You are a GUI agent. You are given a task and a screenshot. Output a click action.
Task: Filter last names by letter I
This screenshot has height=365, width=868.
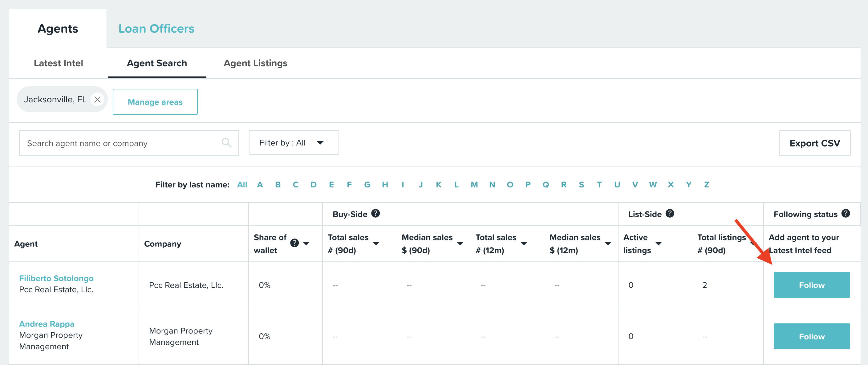pyautogui.click(x=403, y=185)
